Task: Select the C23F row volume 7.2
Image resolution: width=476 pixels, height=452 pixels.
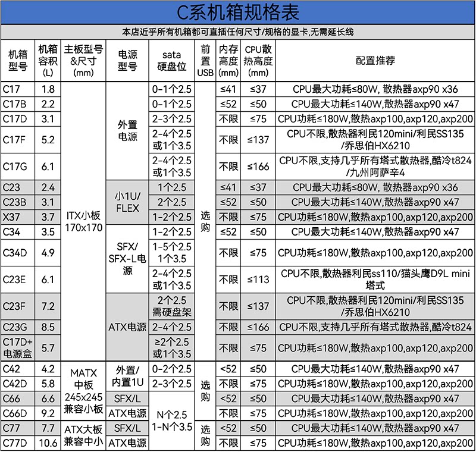Action: [x=48, y=306]
